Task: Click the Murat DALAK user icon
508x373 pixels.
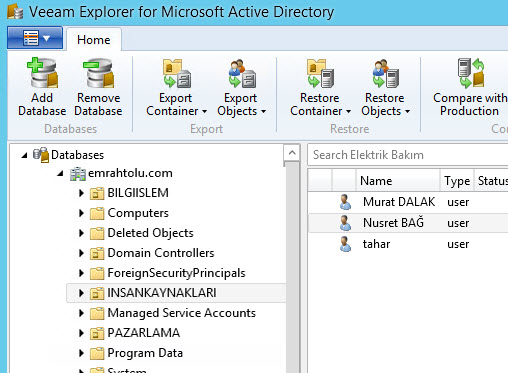Action: [345, 202]
